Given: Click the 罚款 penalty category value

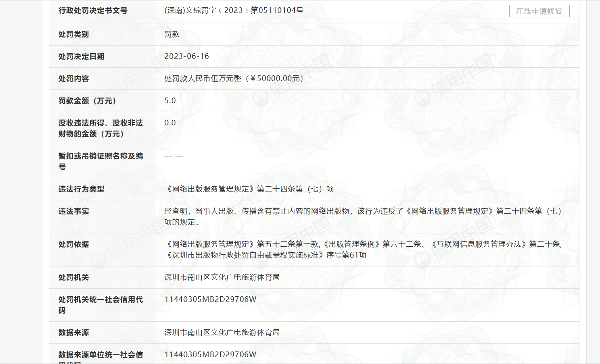Looking at the screenshot, I should pyautogui.click(x=172, y=34).
